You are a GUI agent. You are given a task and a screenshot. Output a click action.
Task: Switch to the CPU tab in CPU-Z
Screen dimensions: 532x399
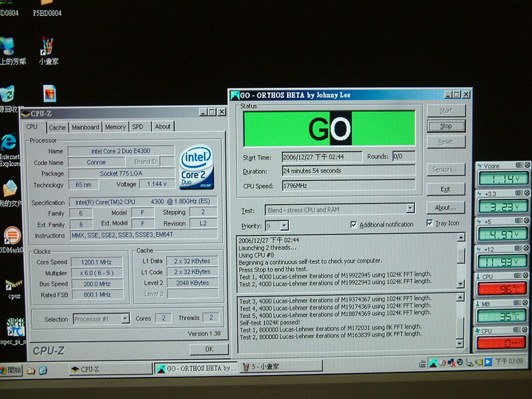32,126
